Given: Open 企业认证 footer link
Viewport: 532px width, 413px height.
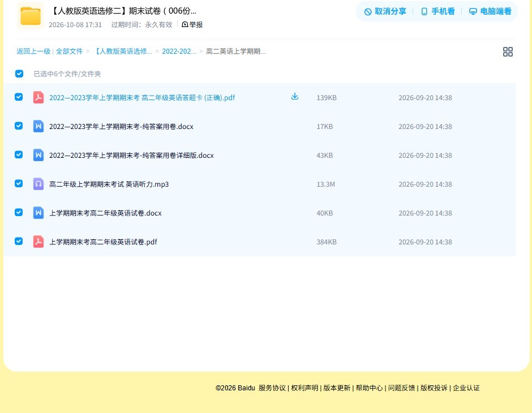Looking at the screenshot, I should [x=466, y=388].
